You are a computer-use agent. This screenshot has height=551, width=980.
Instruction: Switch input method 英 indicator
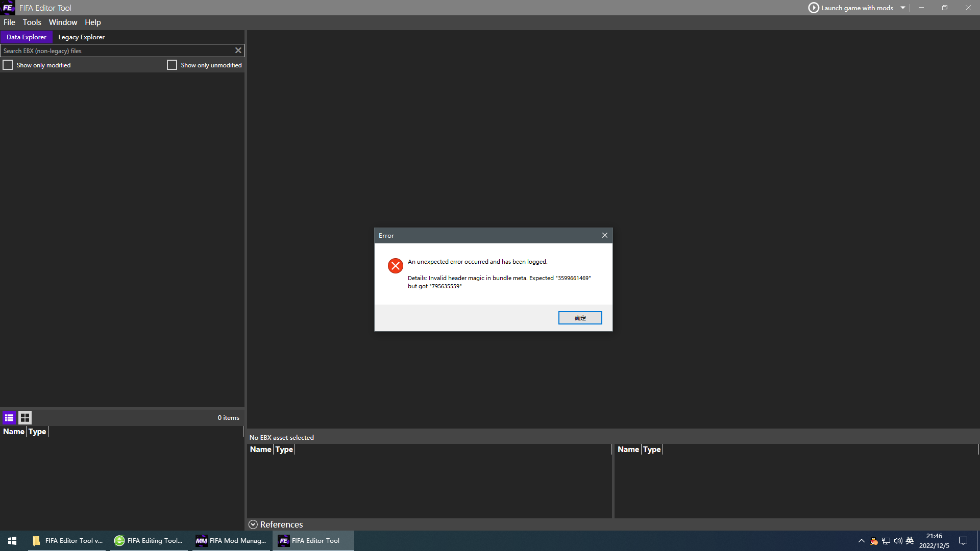[910, 541]
